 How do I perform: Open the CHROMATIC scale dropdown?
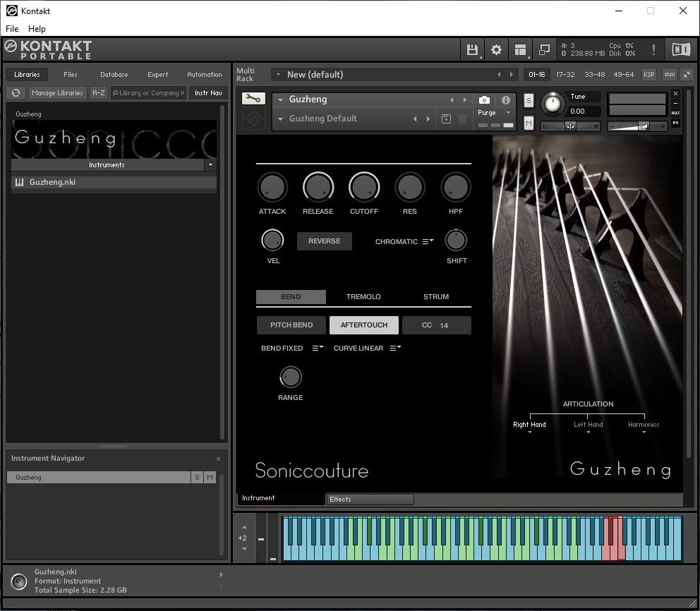tap(404, 241)
